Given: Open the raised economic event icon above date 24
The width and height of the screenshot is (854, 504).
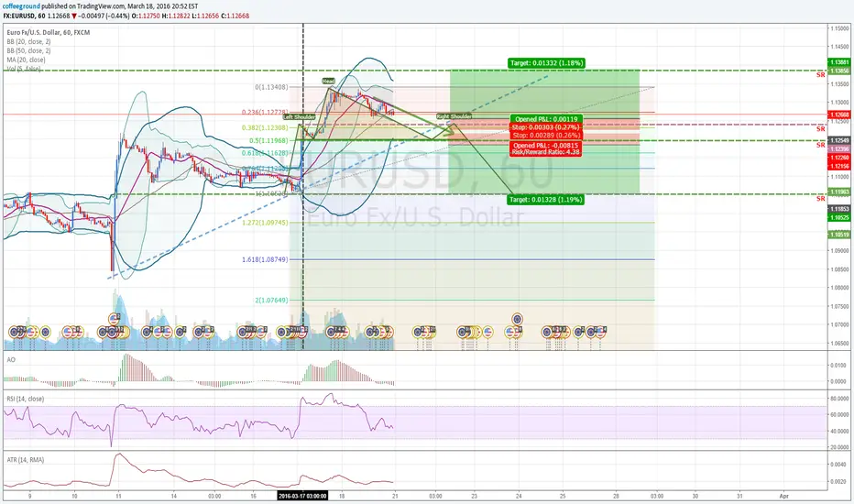Looking at the screenshot, I should click(x=518, y=319).
